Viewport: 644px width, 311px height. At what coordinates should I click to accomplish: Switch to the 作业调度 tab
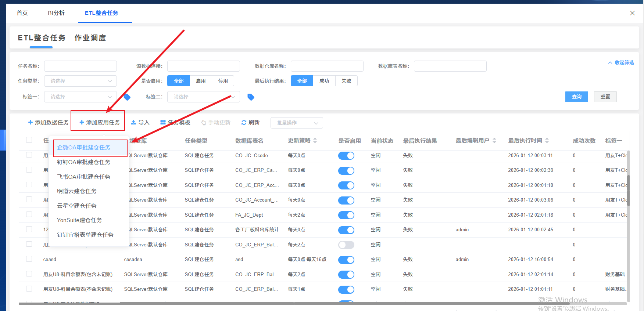click(90, 38)
